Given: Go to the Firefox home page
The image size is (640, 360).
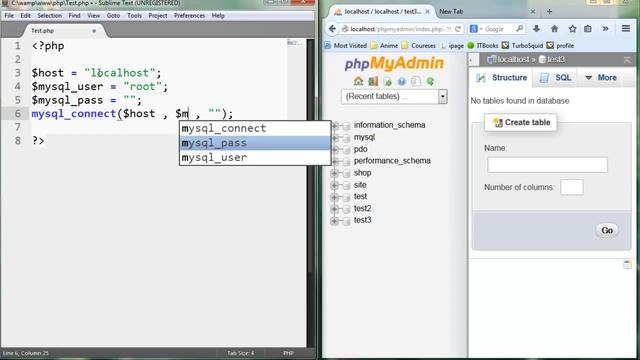Looking at the screenshot, I should pos(554,29).
